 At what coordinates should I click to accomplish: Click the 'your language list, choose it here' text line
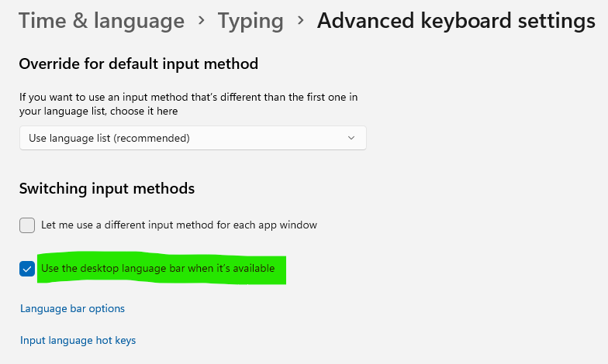coord(98,112)
